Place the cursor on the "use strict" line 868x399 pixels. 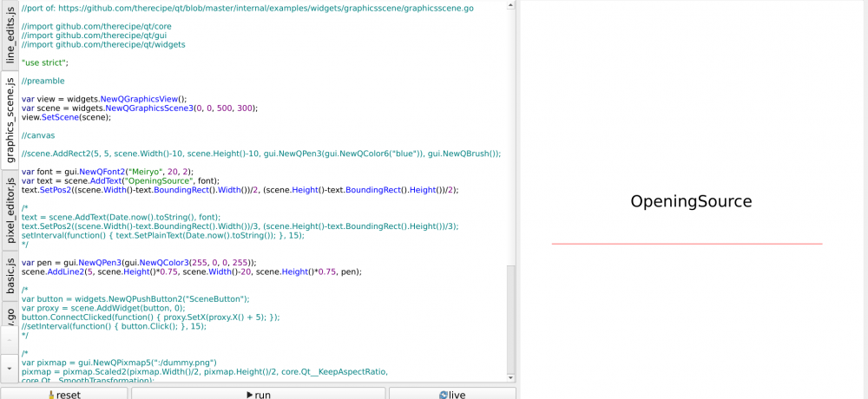coord(45,62)
